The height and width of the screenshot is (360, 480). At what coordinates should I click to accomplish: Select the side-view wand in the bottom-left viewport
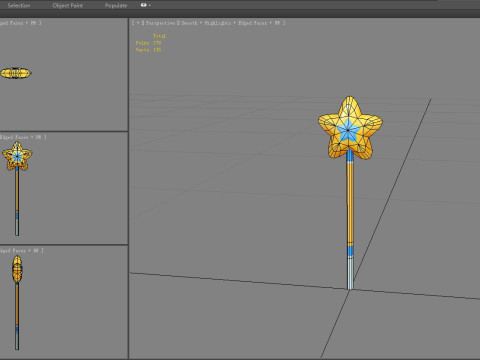(x=17, y=303)
